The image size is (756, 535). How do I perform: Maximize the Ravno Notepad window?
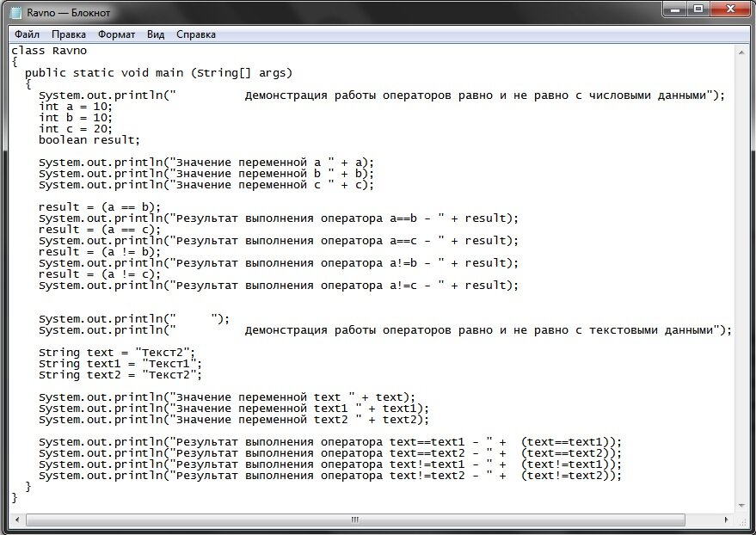698,9
